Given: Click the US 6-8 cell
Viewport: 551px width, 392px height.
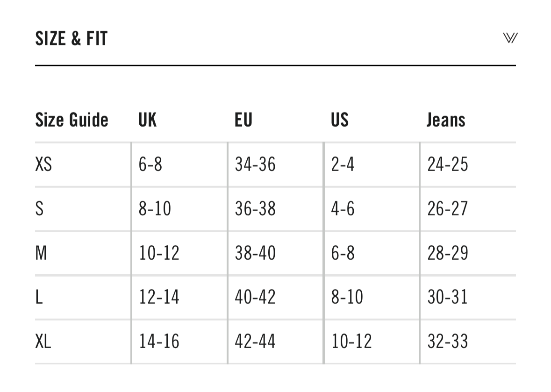Looking at the screenshot, I should pos(343,253).
